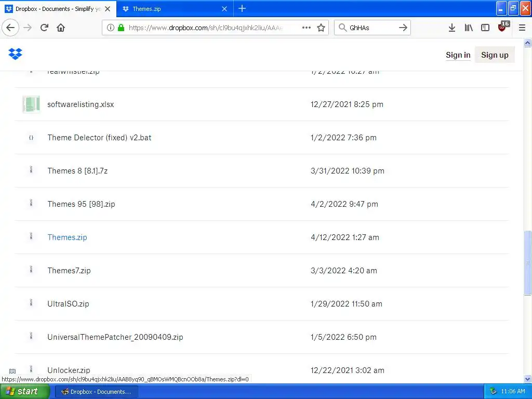Open uBlock shield extension with badge 16
This screenshot has height=399, width=532.
[503, 27]
